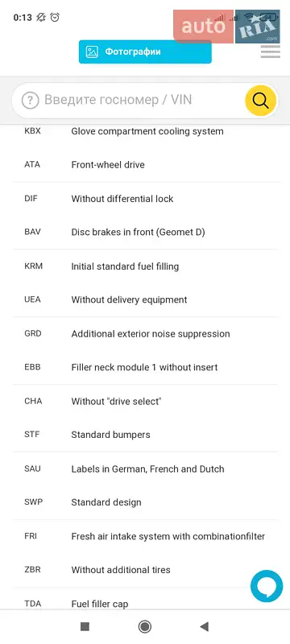The image size is (290, 644).
Task: Select the ZBR Without additional tires row
Action: pos(145,570)
